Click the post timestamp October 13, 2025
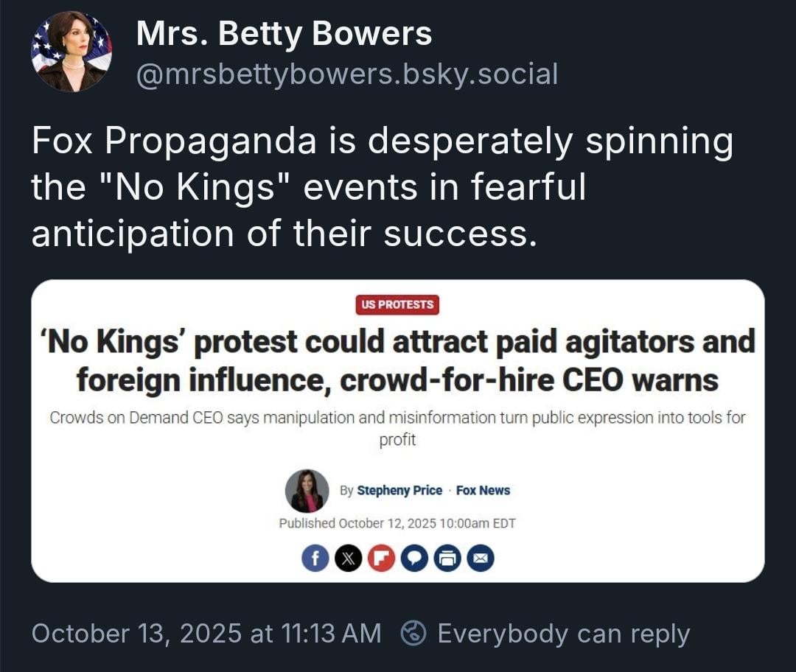Viewport: 796px width, 672px height. click(x=206, y=633)
